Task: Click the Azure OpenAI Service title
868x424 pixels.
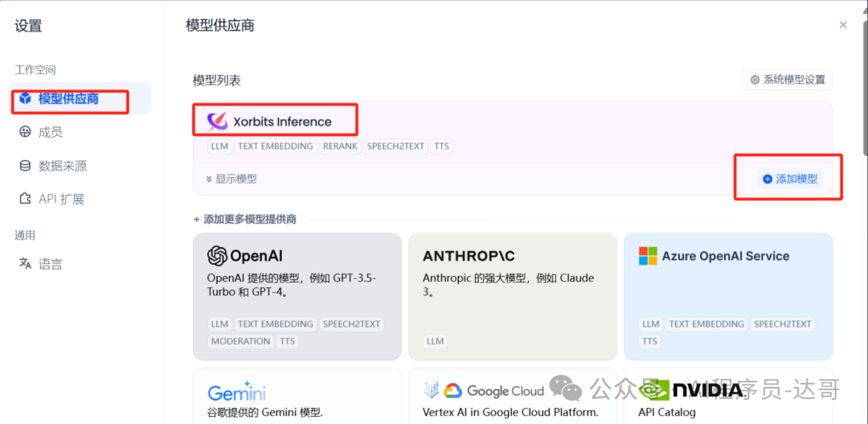Action: [x=726, y=256]
